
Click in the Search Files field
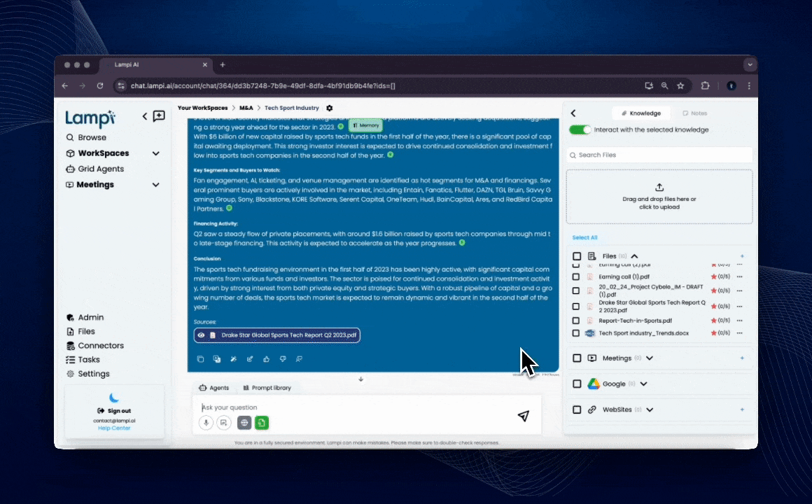pos(659,155)
